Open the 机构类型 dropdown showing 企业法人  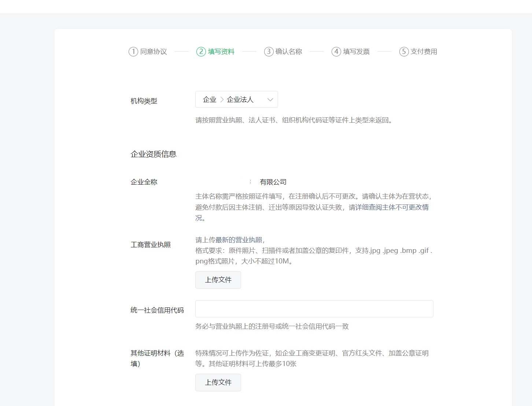click(x=236, y=99)
